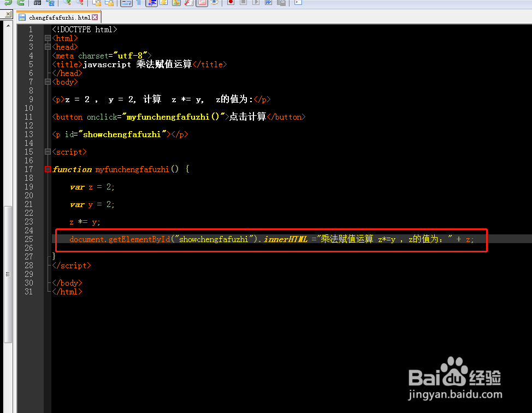Image resolution: width=532 pixels, height=413 pixels.
Task: Click the Undo toolbar icon
Action: (x=8, y=2)
